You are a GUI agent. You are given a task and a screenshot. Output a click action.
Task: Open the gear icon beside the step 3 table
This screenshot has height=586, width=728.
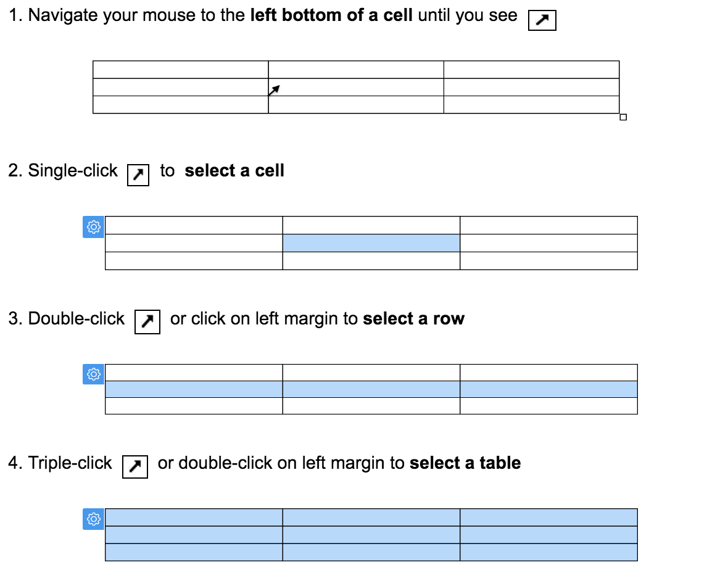[93, 374]
